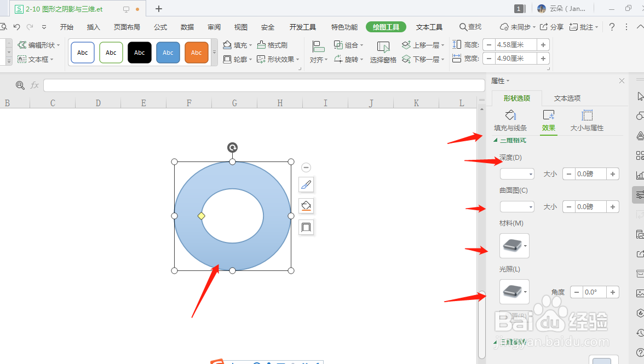The width and height of the screenshot is (644, 364).
Task: Click the fill bucket quick button beside shape
Action: pos(306,206)
